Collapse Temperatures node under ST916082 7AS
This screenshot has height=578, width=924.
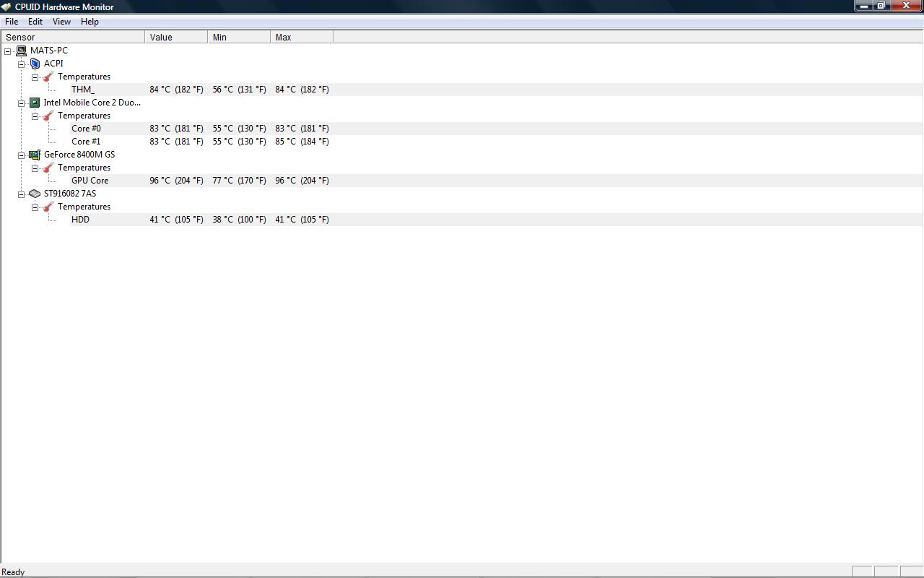(35, 207)
